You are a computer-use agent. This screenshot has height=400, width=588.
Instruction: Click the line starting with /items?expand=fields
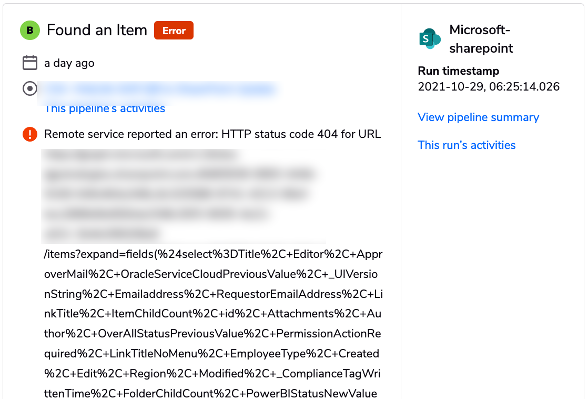tap(213, 254)
